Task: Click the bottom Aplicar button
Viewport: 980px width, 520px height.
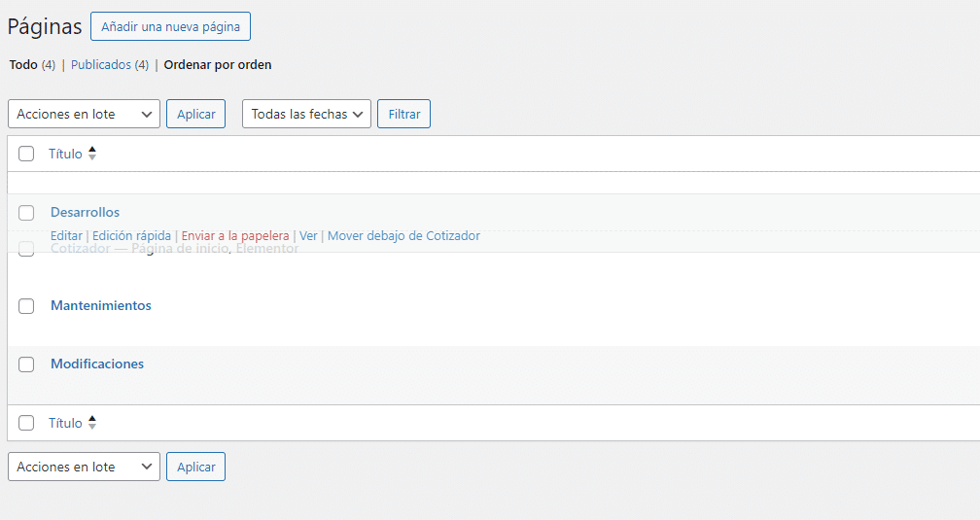Action: (x=195, y=467)
